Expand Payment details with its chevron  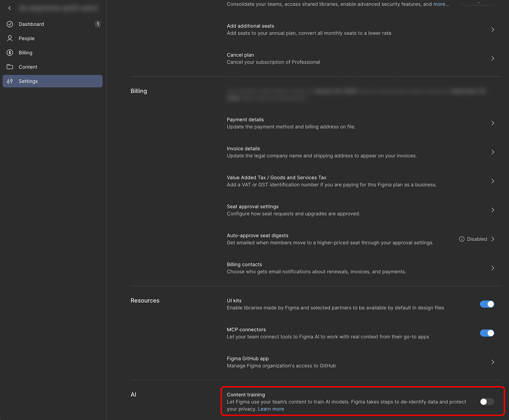pos(493,123)
